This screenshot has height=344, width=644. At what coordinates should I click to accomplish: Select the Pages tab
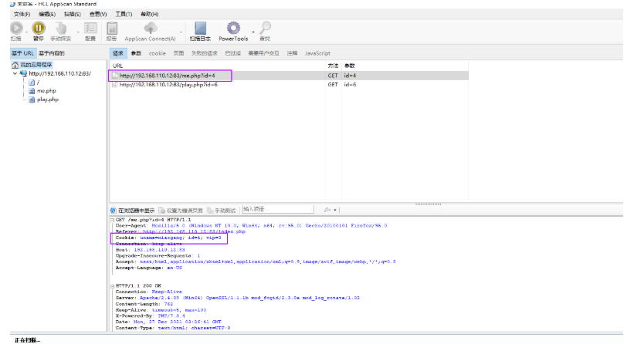click(178, 53)
